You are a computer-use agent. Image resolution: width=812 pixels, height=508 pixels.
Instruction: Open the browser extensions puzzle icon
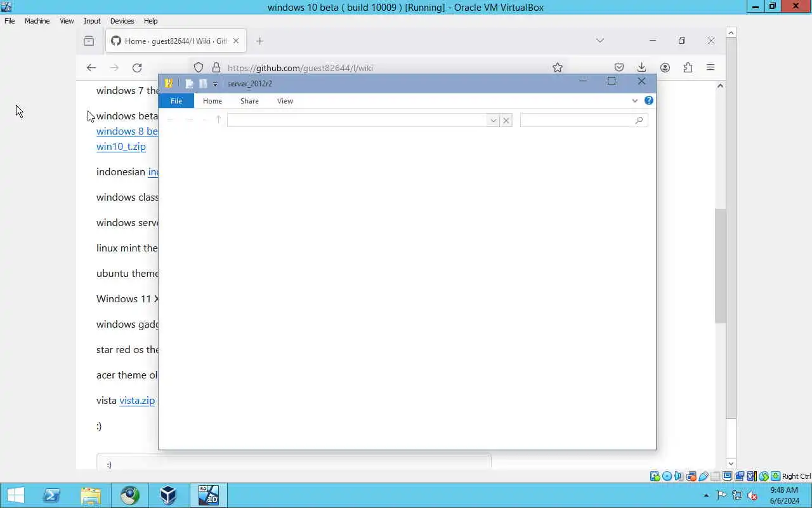point(688,67)
